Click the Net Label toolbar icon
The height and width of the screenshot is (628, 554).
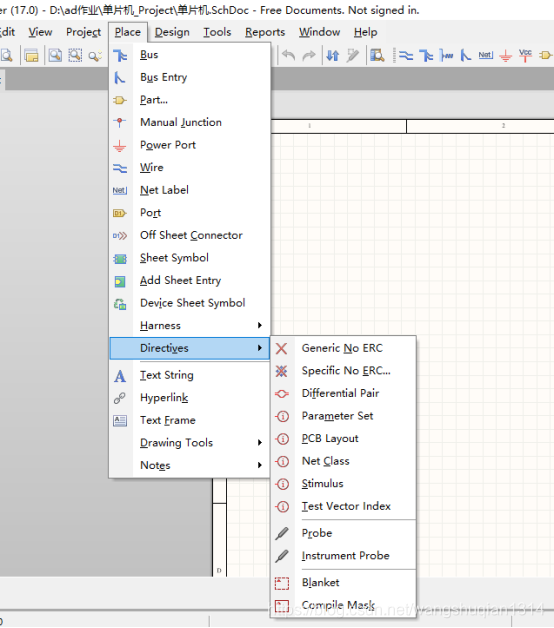485,55
